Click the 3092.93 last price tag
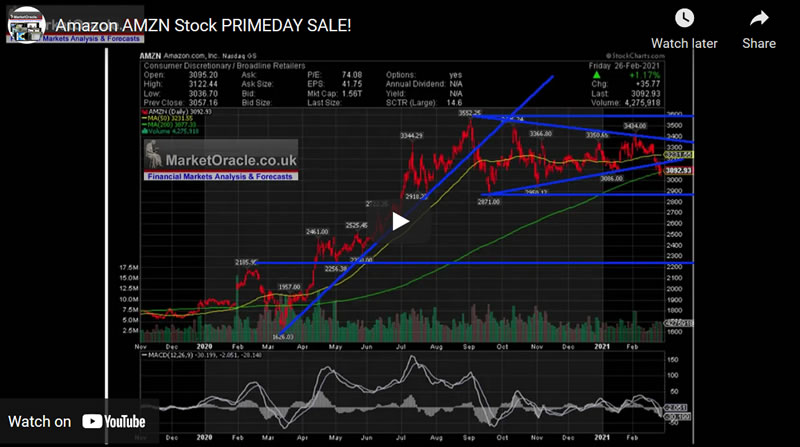This screenshot has height=447, width=800. (678, 170)
